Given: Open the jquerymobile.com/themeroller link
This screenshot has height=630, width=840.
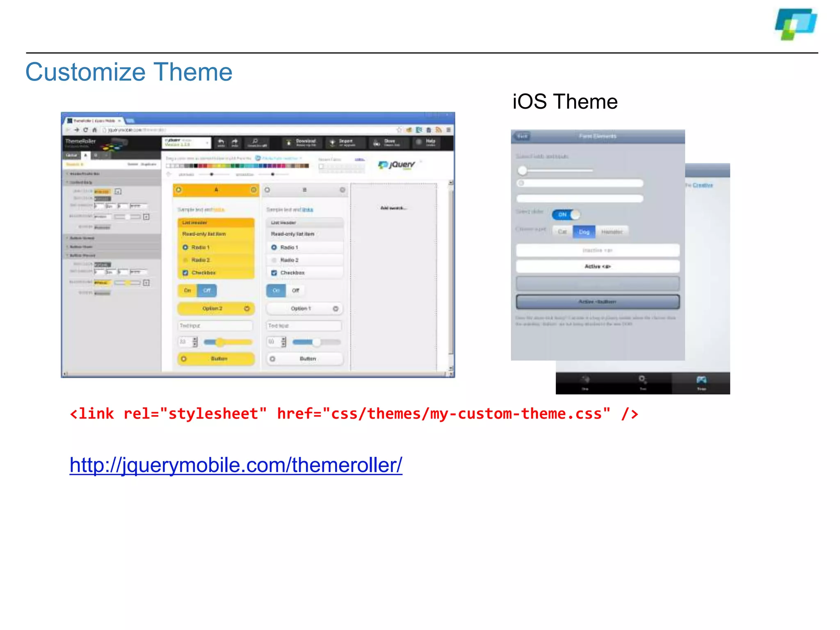Looking at the screenshot, I should click(236, 465).
